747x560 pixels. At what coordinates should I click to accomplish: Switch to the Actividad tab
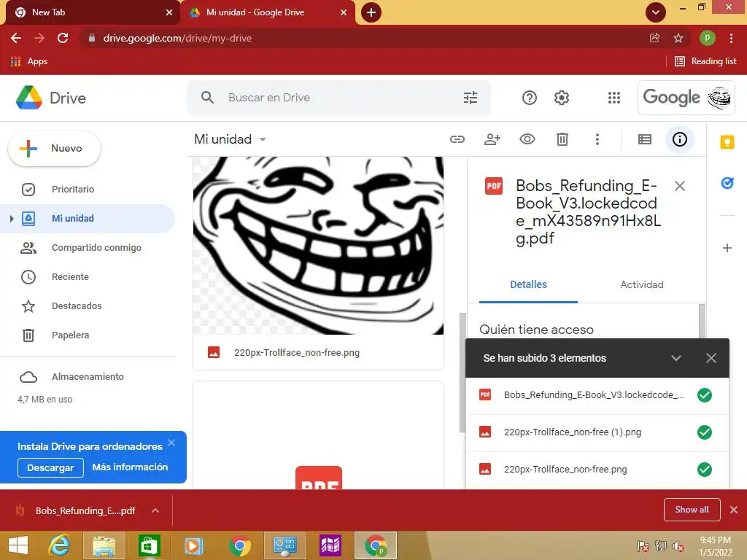pos(642,285)
